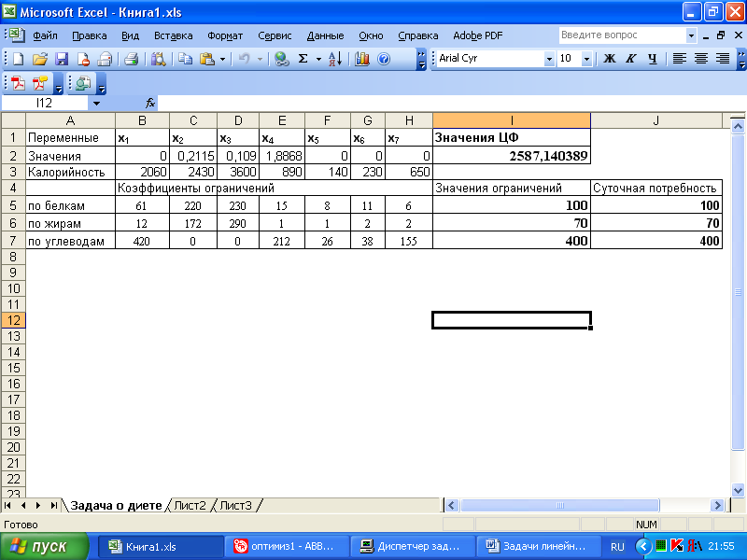Click the horizontal scrollbar thumb
This screenshot has width=747, height=560.
(559, 505)
